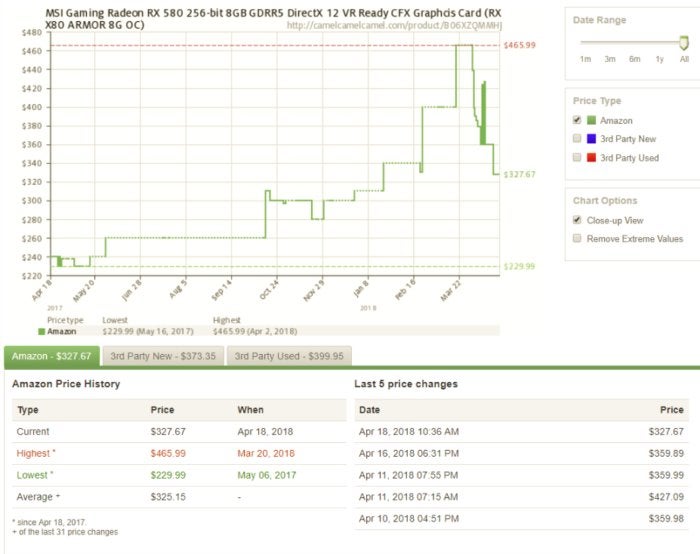Click the blue 3rd Party New swatch
700x554 pixels.
click(591, 139)
